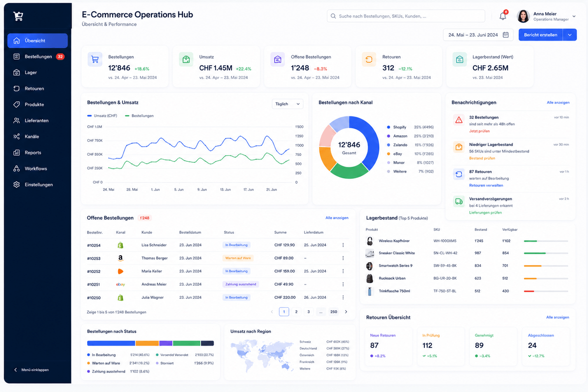Open the three-dot menu for order #10250
The image size is (588, 392).
[x=343, y=297]
